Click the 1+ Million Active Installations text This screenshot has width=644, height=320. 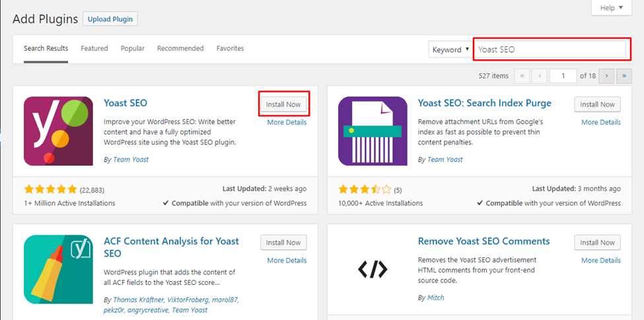69,203
